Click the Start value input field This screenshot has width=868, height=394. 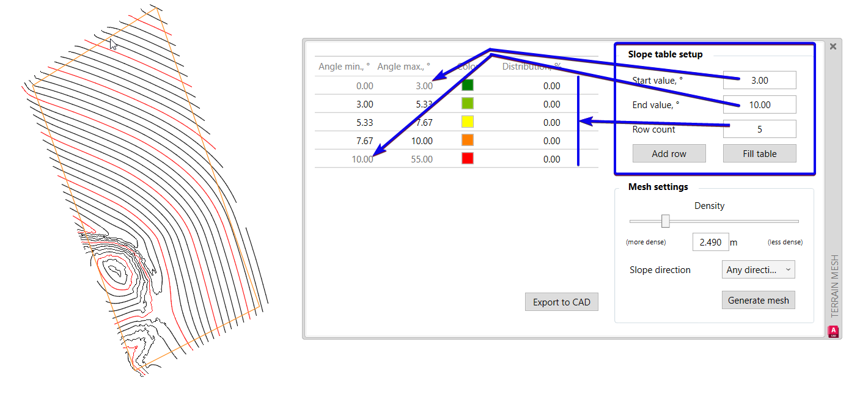[x=759, y=80]
